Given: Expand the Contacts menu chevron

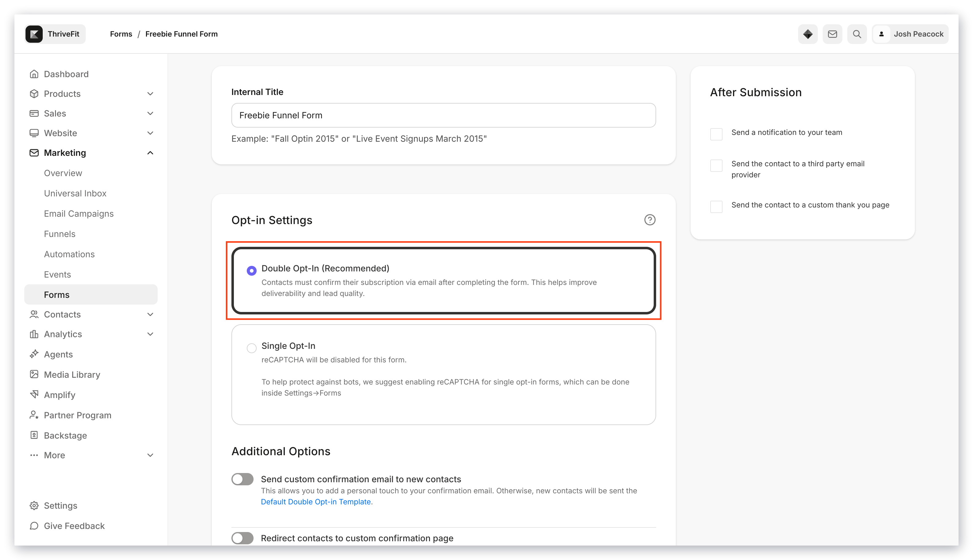Looking at the screenshot, I should click(150, 314).
